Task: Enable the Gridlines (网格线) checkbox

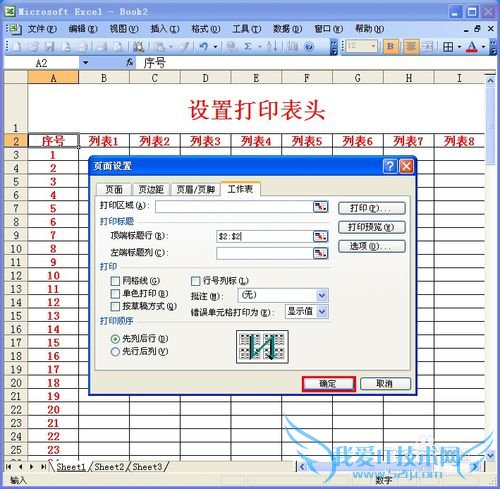Action: [x=115, y=281]
